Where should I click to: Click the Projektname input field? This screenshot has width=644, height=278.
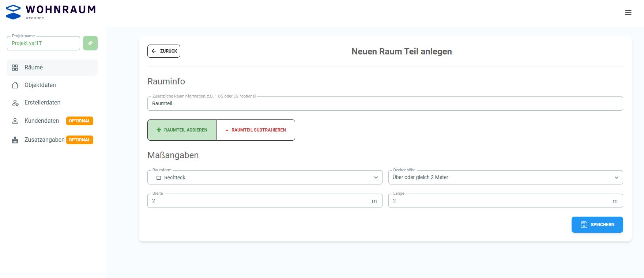coord(44,43)
